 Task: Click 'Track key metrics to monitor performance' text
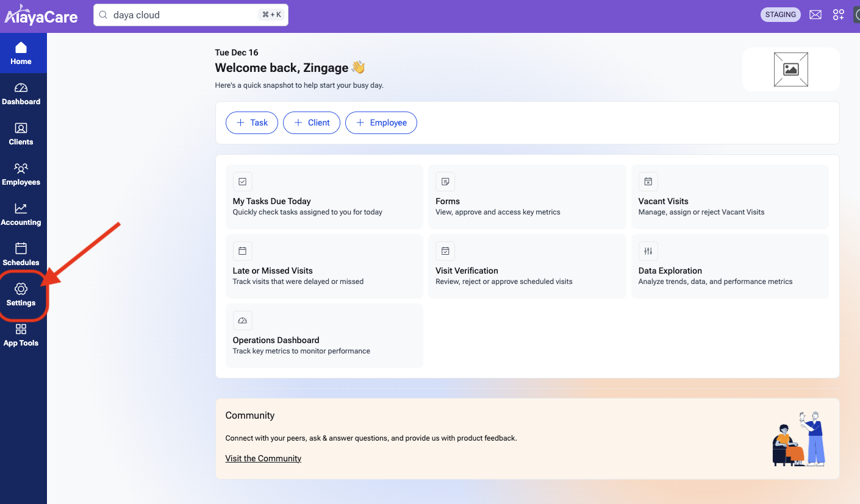[301, 351]
